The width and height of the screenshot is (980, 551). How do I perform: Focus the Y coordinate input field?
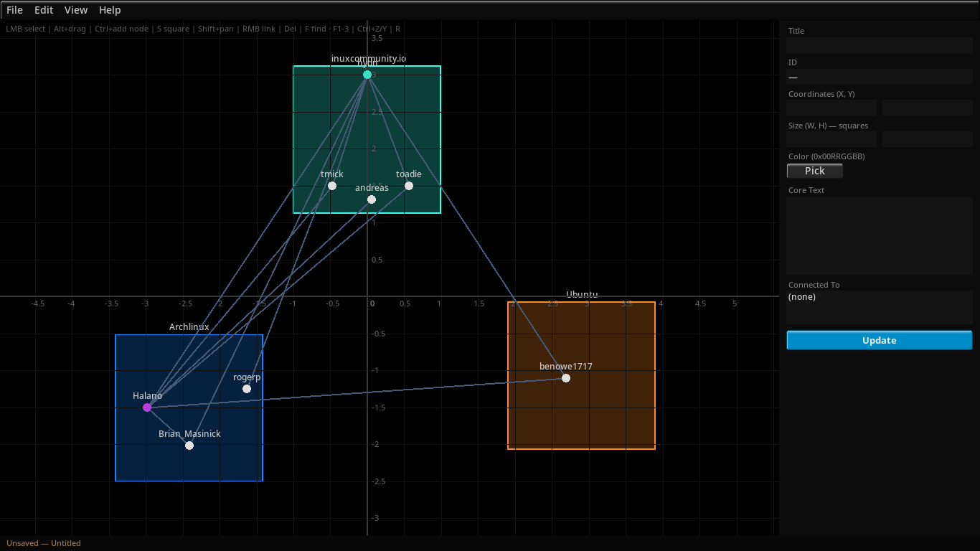coord(928,108)
